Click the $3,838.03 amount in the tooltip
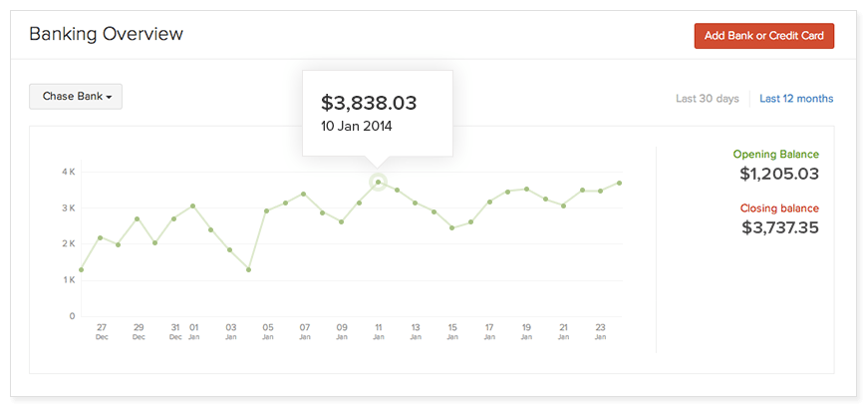The height and width of the screenshot is (413, 868). [369, 103]
